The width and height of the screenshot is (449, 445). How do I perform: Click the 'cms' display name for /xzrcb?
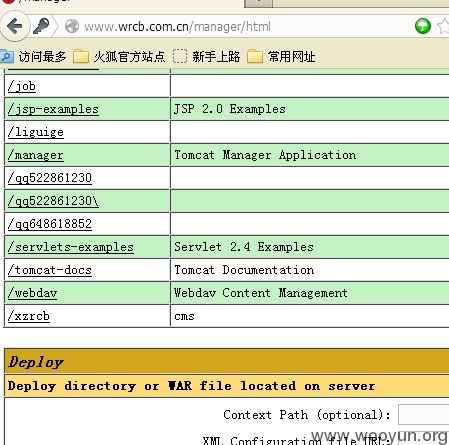point(184,316)
